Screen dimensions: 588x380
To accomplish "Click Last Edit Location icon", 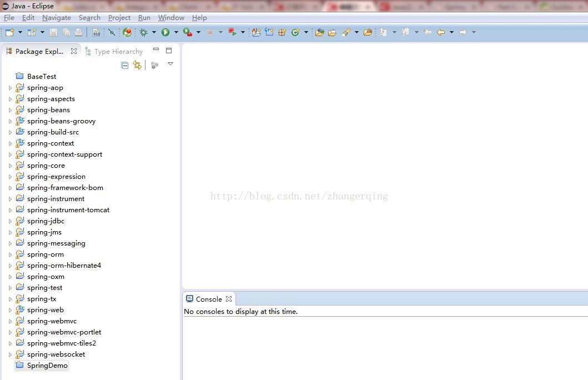I will click(x=428, y=32).
